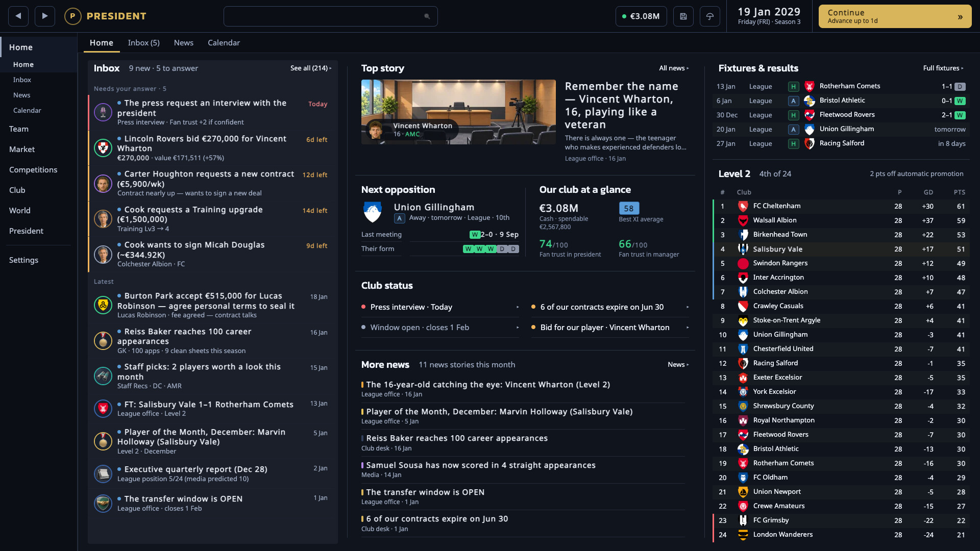Viewport: 980px width, 551px height.
Task: Click the umbrella icon in top bar
Action: [x=710, y=16]
